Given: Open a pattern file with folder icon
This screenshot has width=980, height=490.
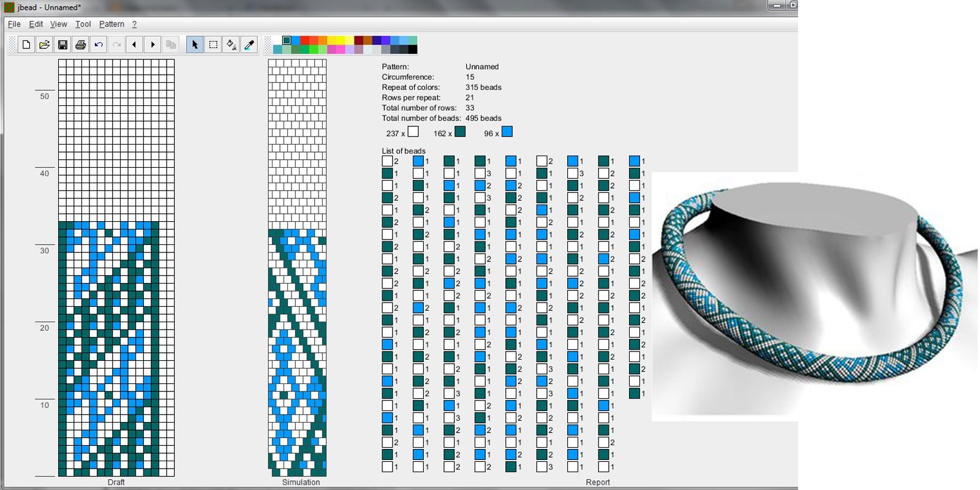Looking at the screenshot, I should [44, 45].
